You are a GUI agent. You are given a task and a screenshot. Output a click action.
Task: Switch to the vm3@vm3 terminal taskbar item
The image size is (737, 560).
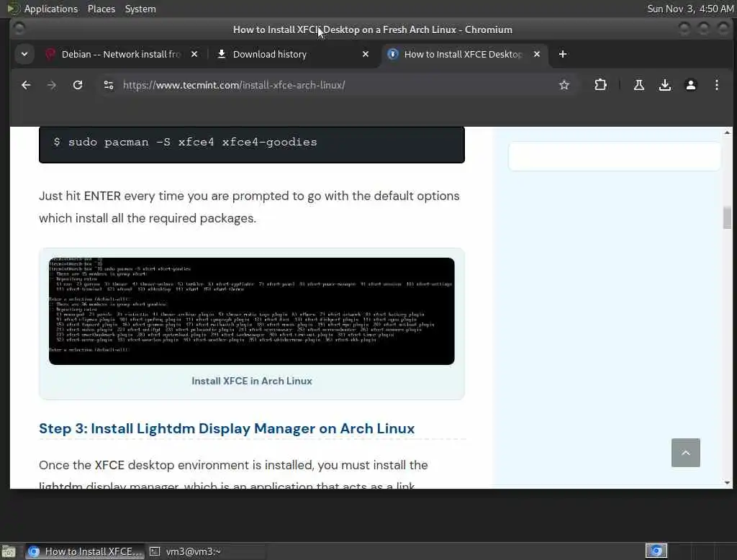(205, 551)
